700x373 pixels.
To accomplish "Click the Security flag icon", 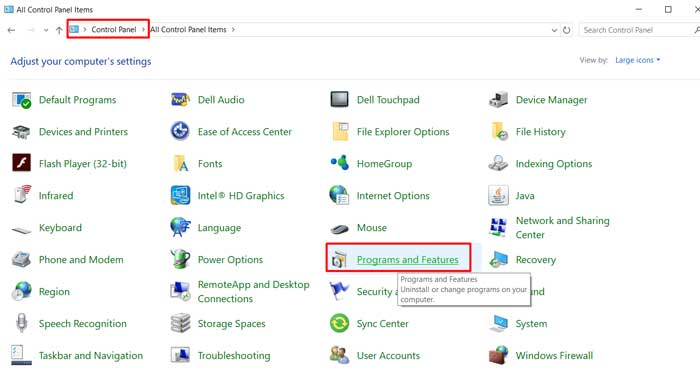I will [339, 291].
